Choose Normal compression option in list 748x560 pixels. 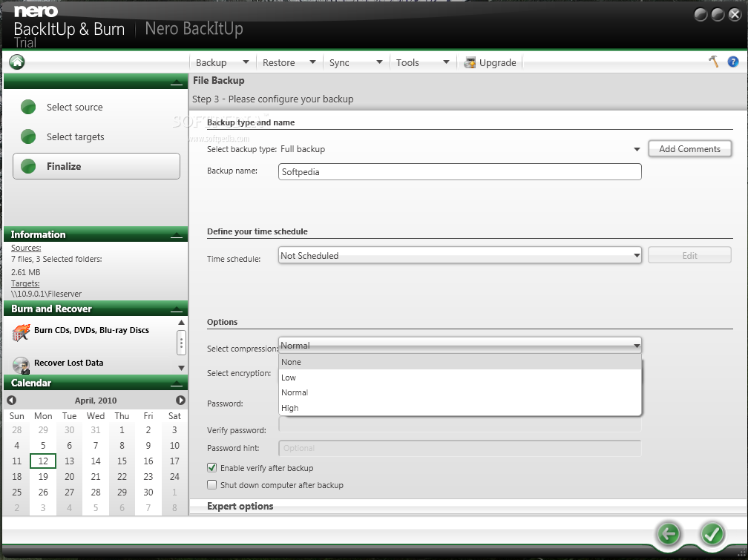pyautogui.click(x=460, y=392)
